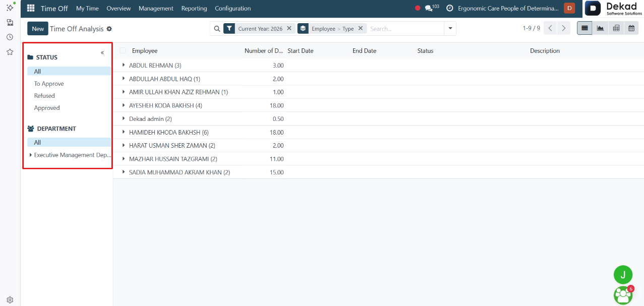
Task: Remove the Employee > Type grouping
Action: [360, 29]
